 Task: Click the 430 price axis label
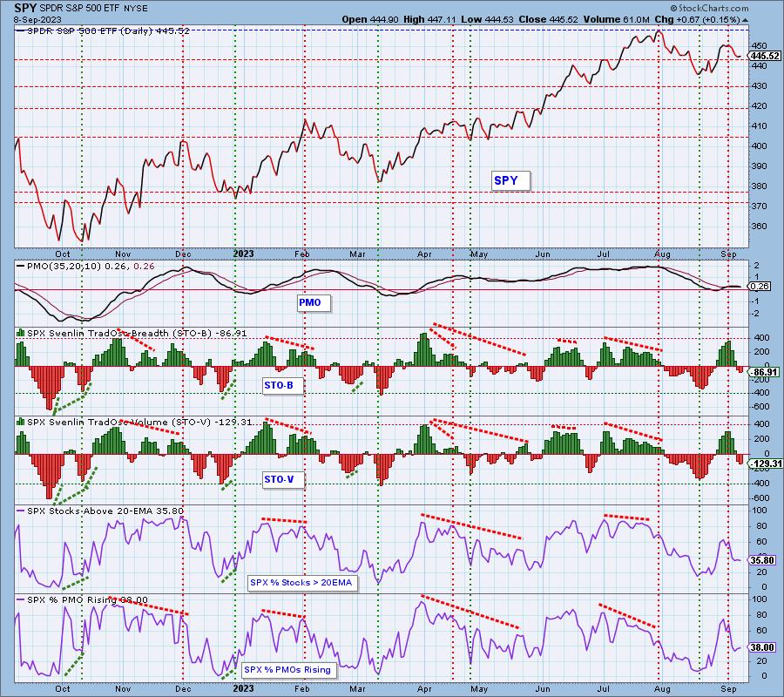pyautogui.click(x=760, y=86)
